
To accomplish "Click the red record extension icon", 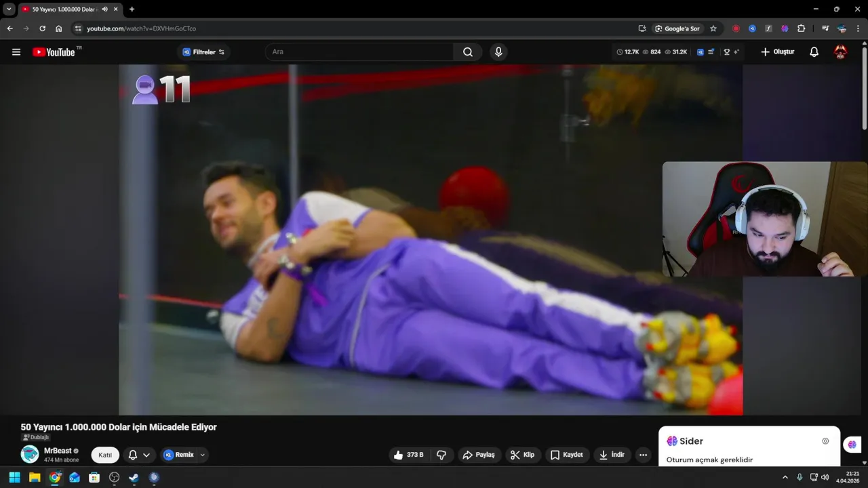I will 736,28.
